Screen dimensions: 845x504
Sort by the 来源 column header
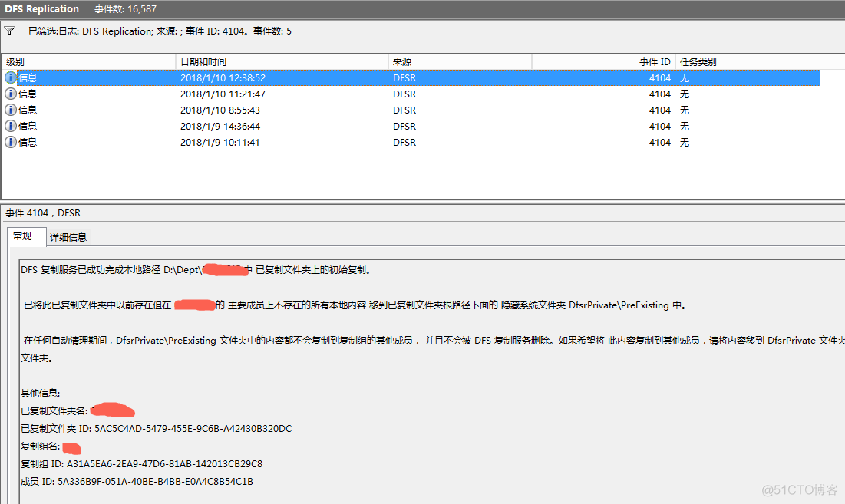[460, 62]
